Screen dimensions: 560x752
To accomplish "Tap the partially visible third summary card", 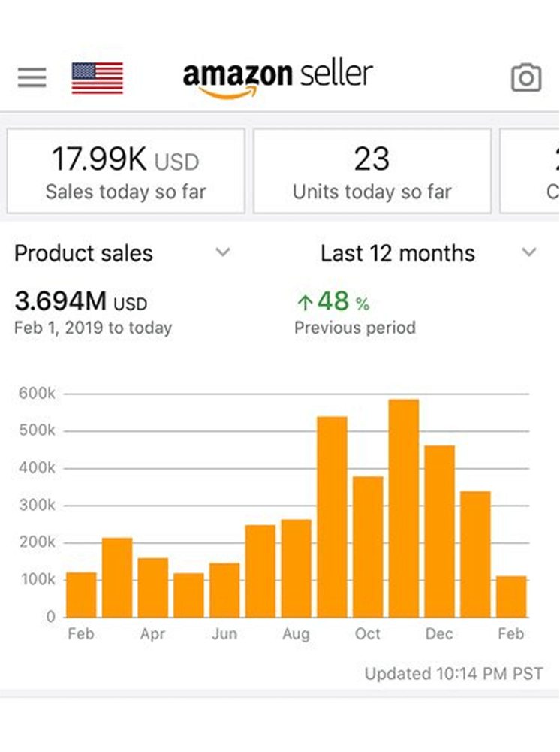I will (x=532, y=171).
